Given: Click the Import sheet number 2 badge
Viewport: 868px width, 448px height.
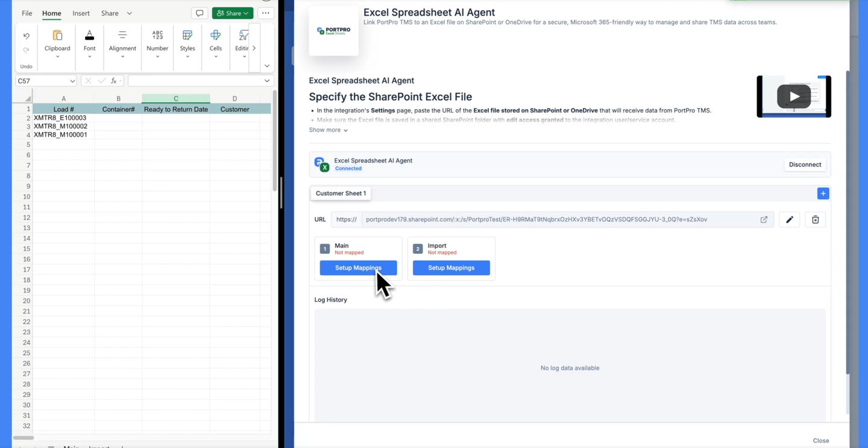Looking at the screenshot, I should tap(418, 248).
